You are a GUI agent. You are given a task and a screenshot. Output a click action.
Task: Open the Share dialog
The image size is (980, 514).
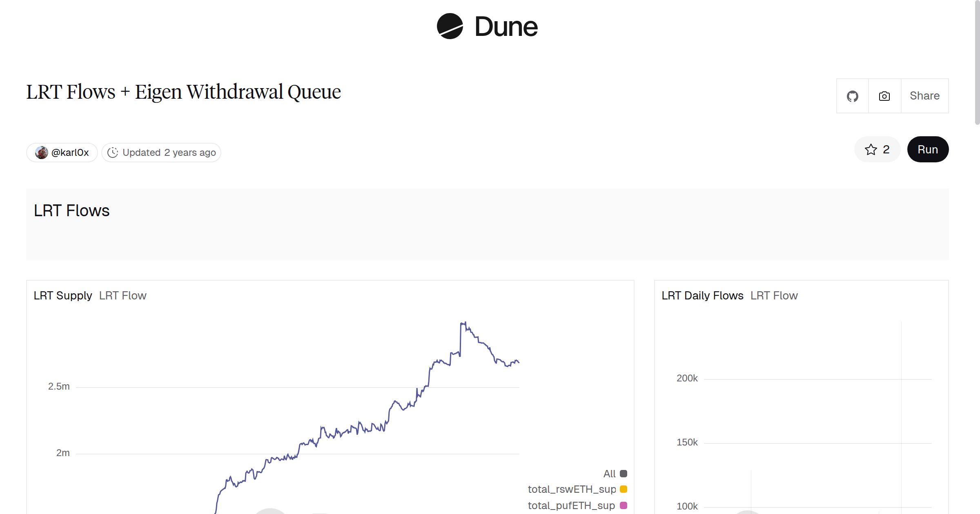pos(924,95)
